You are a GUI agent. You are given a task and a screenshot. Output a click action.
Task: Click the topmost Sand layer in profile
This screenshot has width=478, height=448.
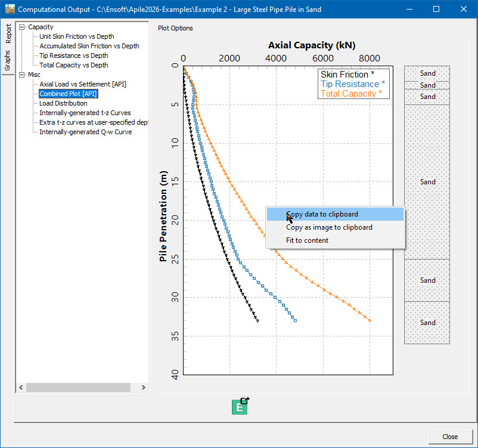[427, 73]
